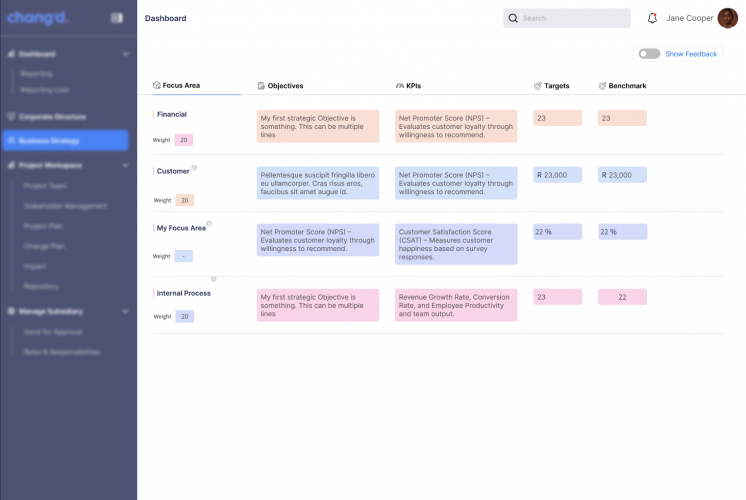Click the Targets column icon

(538, 86)
